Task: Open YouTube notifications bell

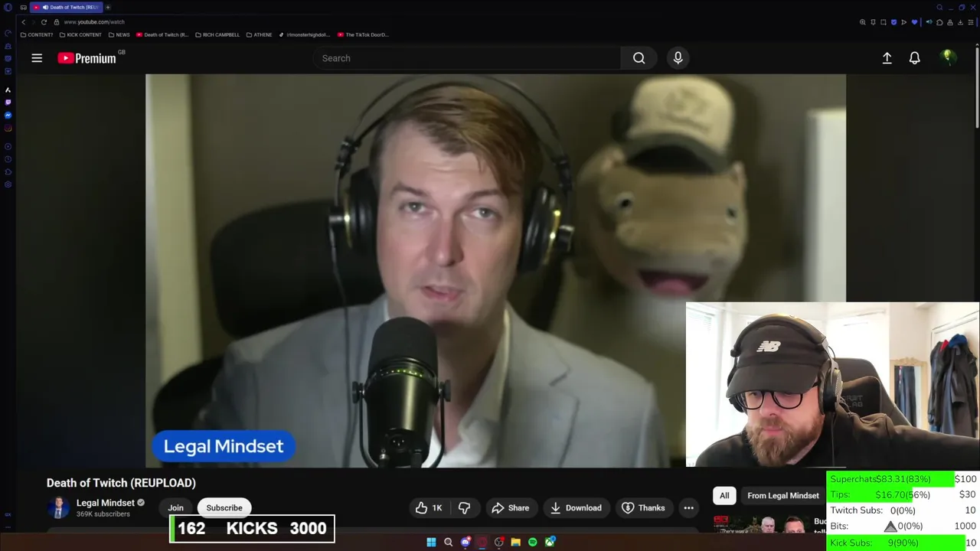Action: point(914,58)
